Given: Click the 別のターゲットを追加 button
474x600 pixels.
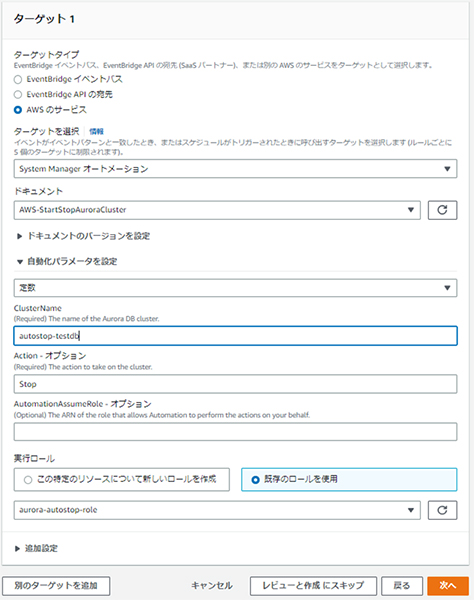Looking at the screenshot, I should [x=56, y=586].
